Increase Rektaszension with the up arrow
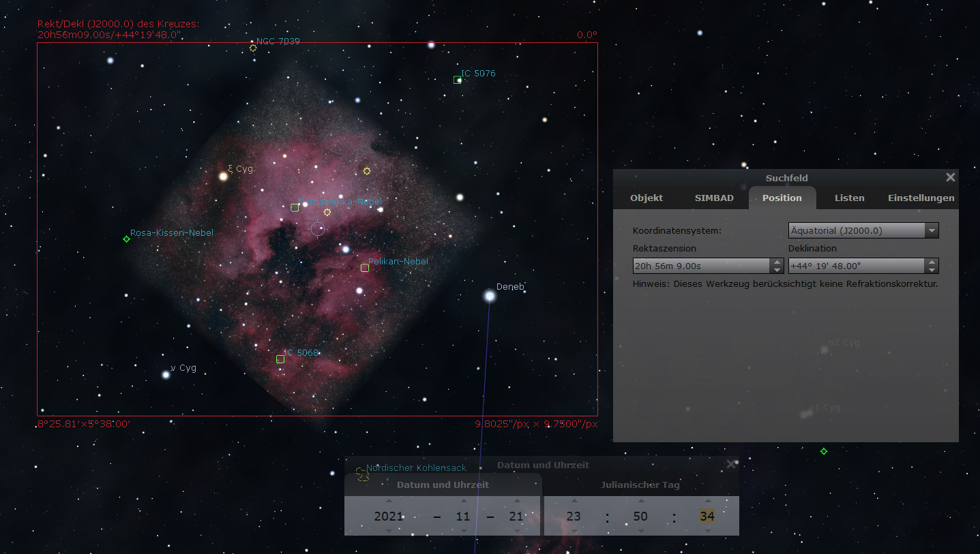980x554 pixels. 776,262
